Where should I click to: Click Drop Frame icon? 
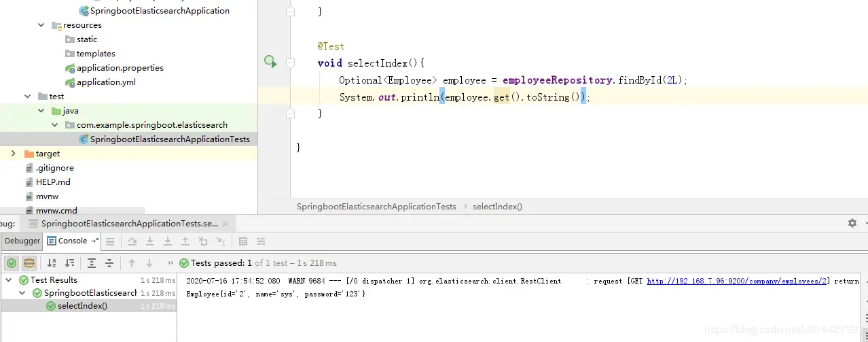coord(203,241)
